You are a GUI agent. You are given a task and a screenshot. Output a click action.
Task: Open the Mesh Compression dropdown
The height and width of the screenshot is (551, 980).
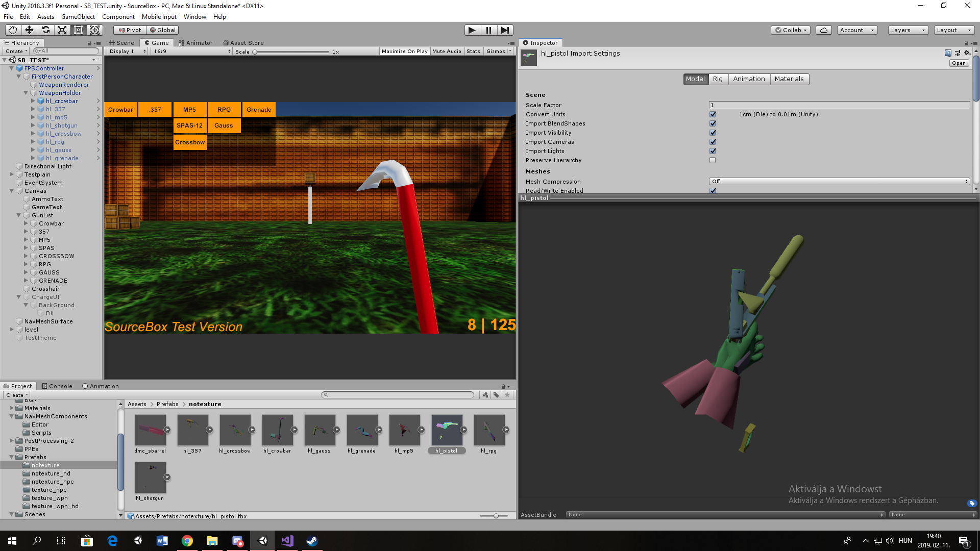(x=839, y=182)
